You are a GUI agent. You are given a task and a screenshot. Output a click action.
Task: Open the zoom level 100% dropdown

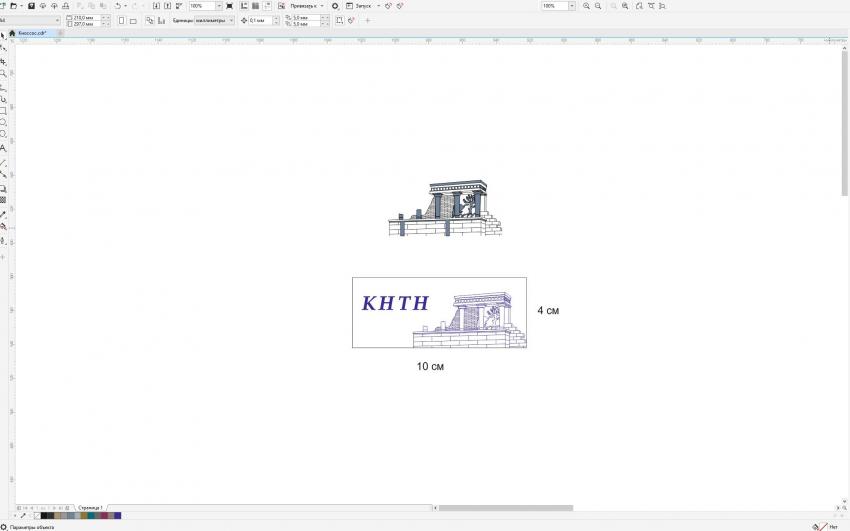pos(219,6)
